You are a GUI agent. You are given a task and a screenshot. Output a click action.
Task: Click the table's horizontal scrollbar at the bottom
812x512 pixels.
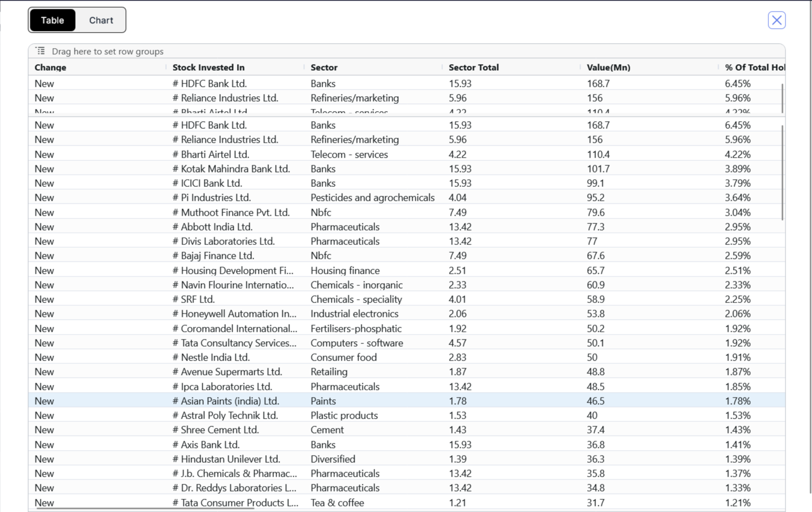pyautogui.click(x=145, y=508)
